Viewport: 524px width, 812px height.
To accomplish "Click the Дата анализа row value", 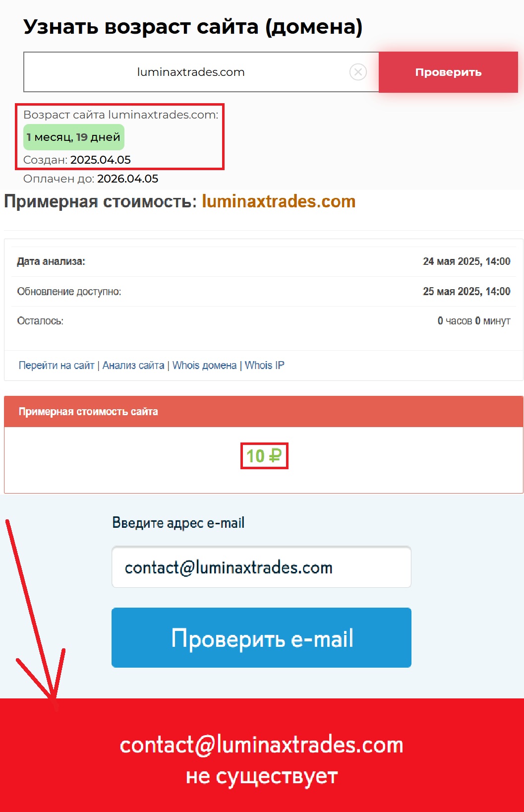I will pos(466,261).
